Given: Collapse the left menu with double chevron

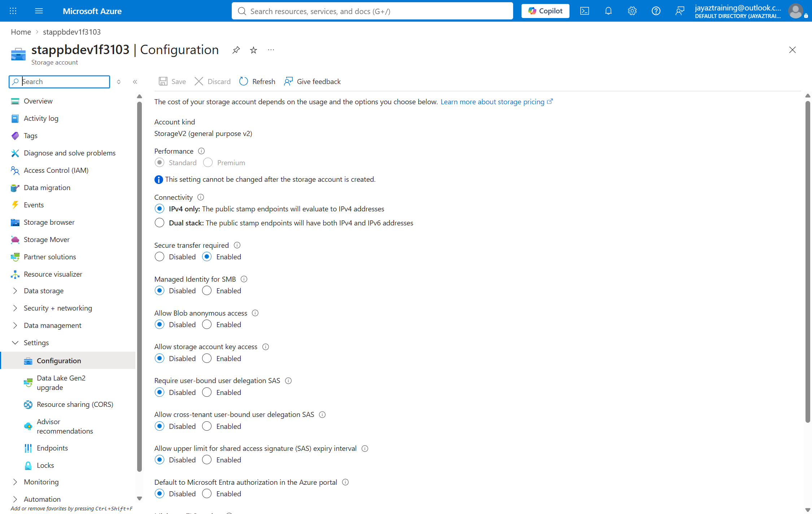Looking at the screenshot, I should [x=135, y=82].
